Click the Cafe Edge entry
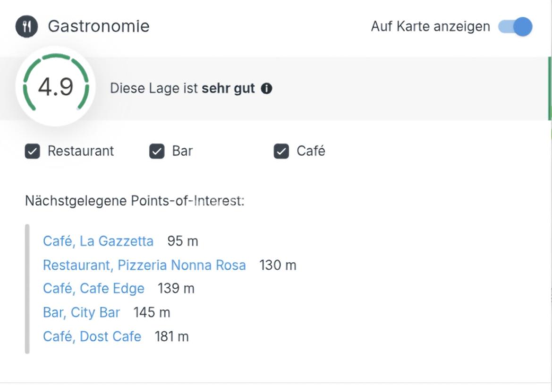This screenshot has width=552, height=392. [x=93, y=288]
